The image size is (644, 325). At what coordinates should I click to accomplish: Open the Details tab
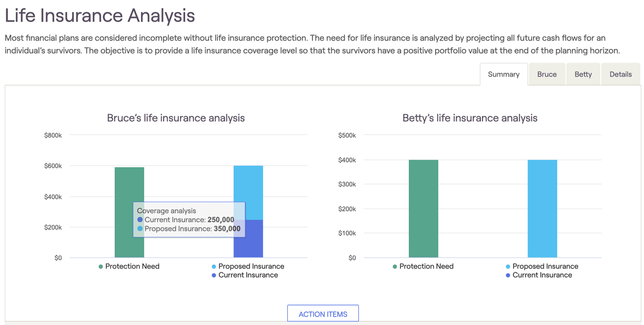[620, 74]
